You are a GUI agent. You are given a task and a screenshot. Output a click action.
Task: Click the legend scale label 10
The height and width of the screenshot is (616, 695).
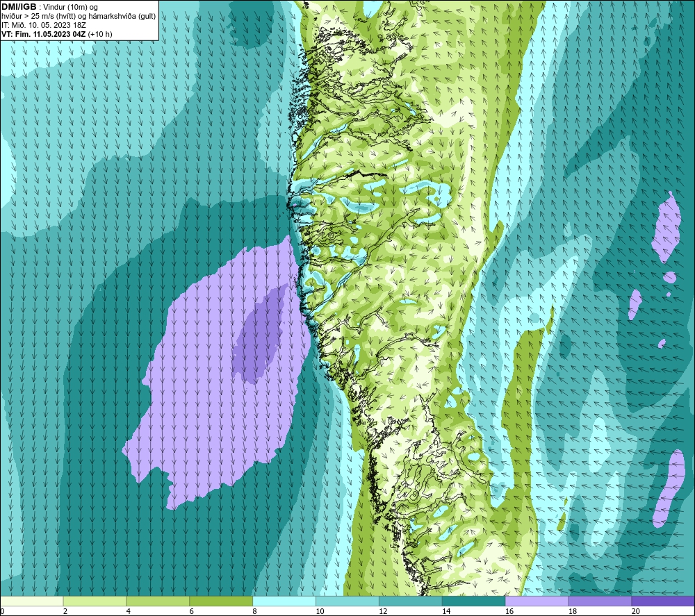tap(320, 611)
